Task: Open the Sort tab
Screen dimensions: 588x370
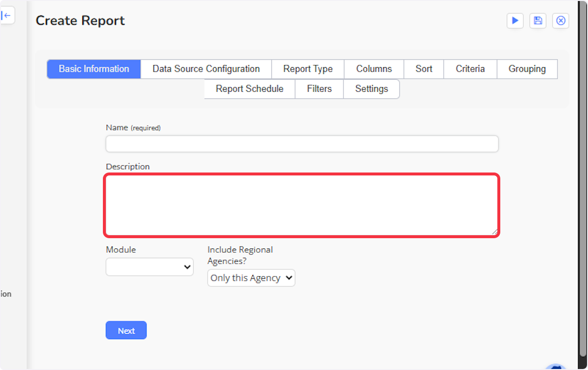Action: (424, 69)
